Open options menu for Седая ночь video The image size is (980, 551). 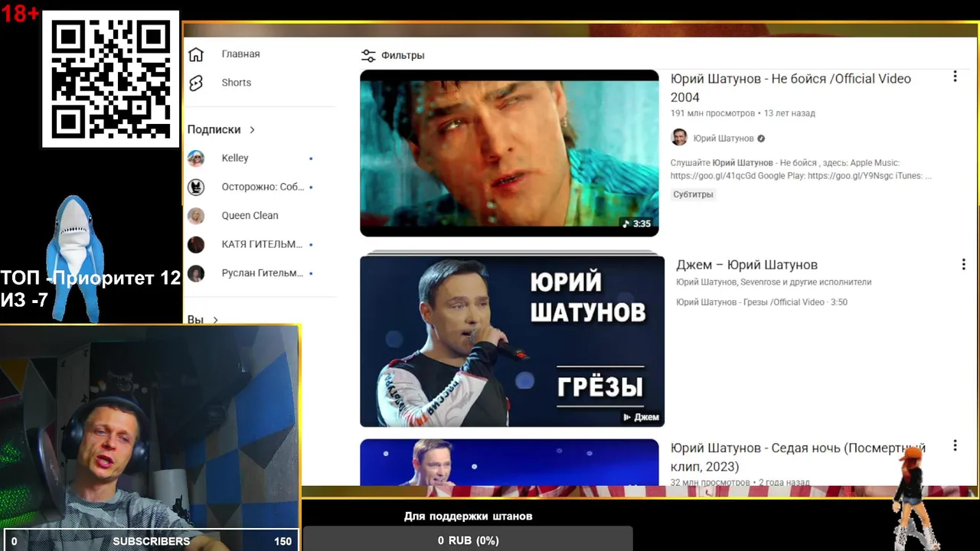click(955, 445)
